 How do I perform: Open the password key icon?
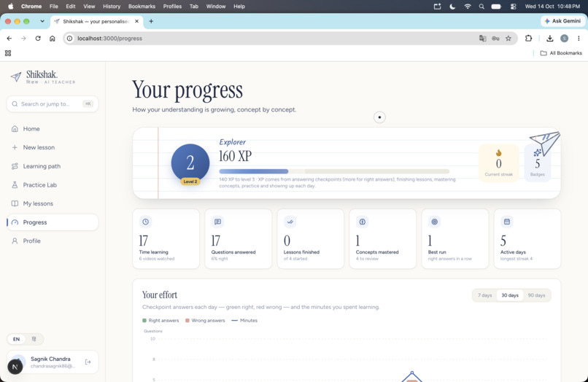[495, 38]
